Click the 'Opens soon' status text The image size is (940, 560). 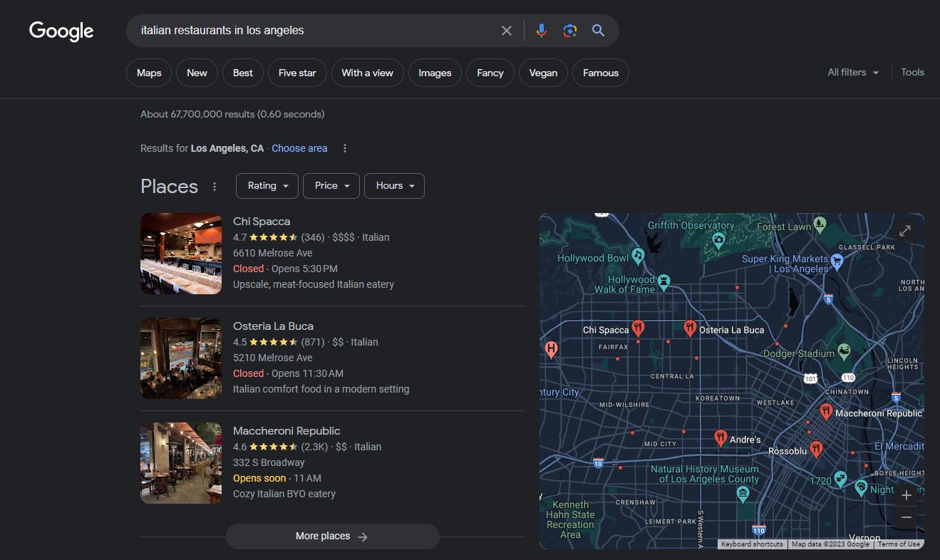pos(259,478)
